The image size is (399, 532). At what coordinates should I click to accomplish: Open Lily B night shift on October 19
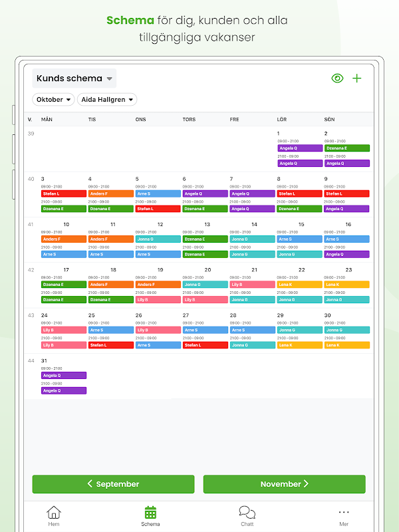[158, 300]
